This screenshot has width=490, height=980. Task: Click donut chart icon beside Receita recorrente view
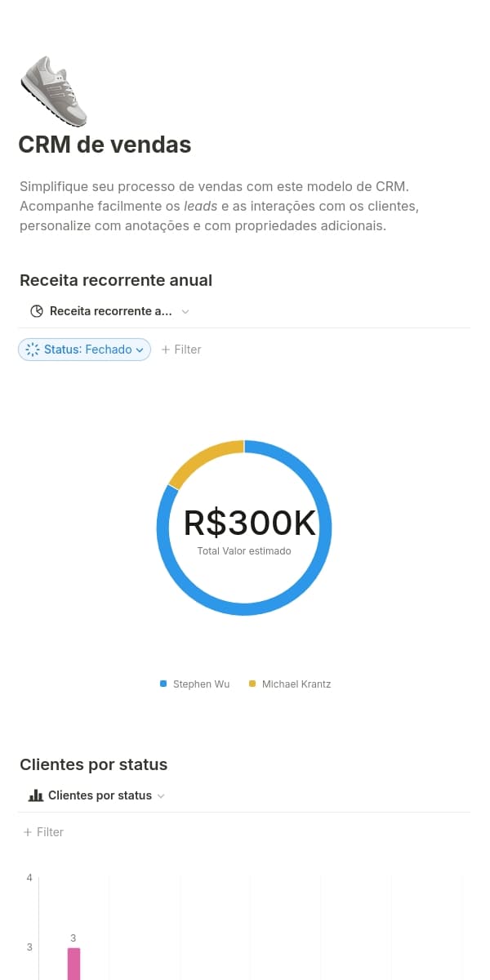36,311
